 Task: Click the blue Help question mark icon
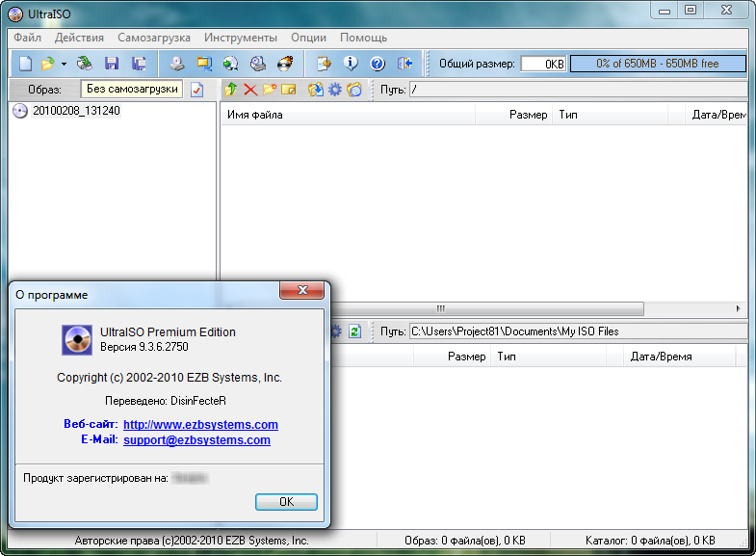378,64
